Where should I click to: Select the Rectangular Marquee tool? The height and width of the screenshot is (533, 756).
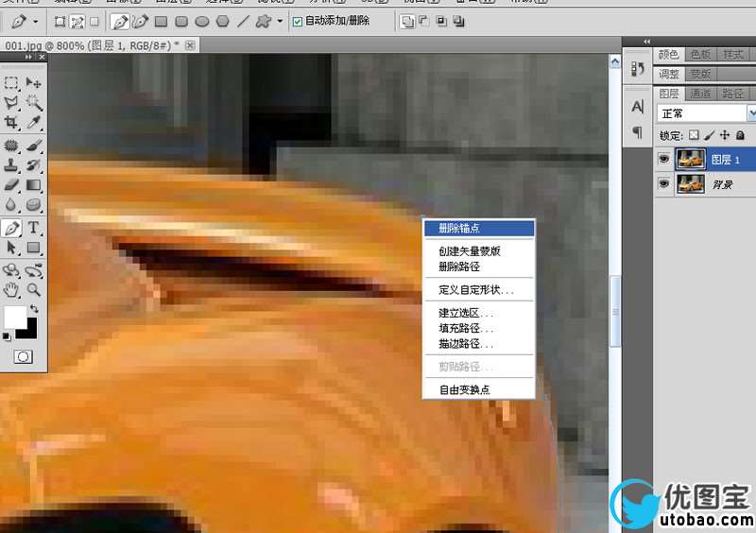coord(11,83)
